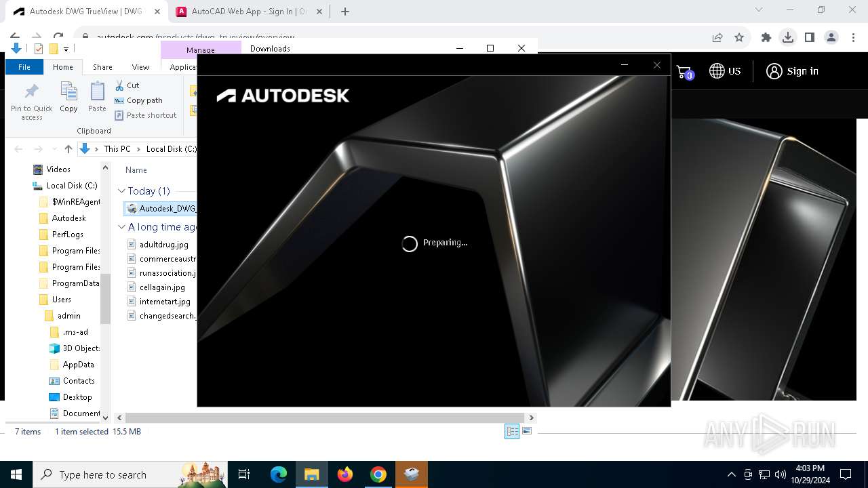Open a new Chrome tab
Viewport: 868px width, 488px height.
pos(345,12)
